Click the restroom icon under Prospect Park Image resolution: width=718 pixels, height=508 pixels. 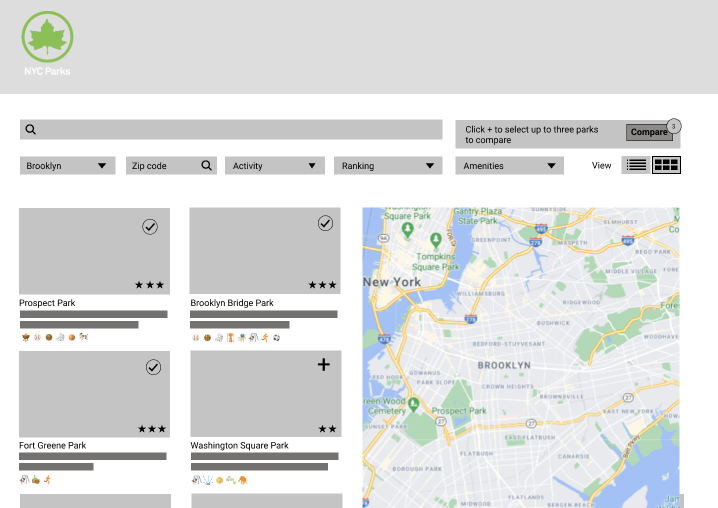point(60,338)
